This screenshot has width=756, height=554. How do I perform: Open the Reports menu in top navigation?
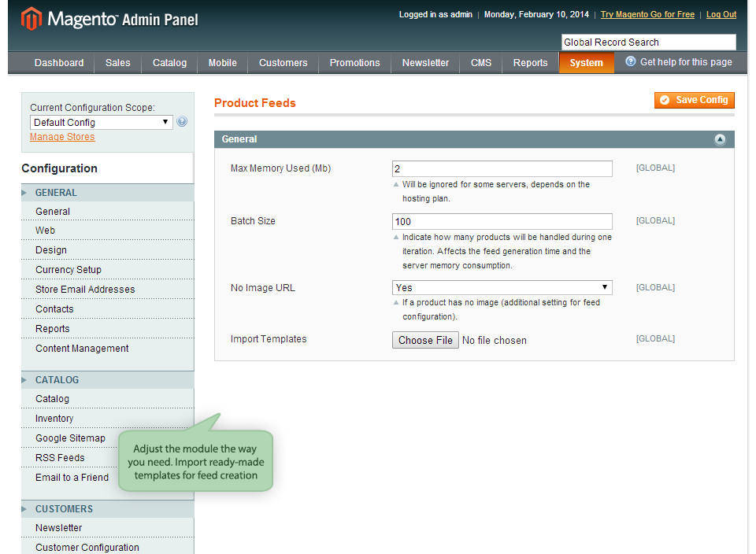pyautogui.click(x=530, y=63)
